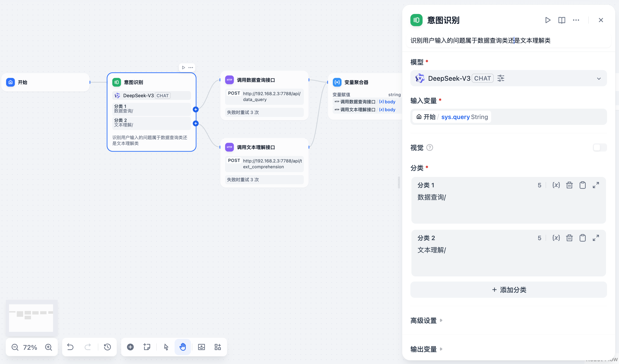Viewport: 619px width, 364px height.
Task: Organize nodes with the layout icon
Action: click(218, 347)
